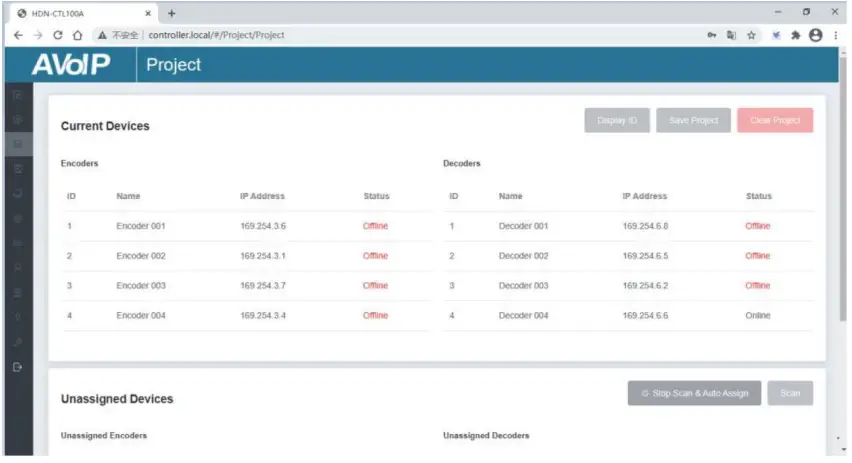
Task: Reload the controller page
Action: click(x=58, y=35)
